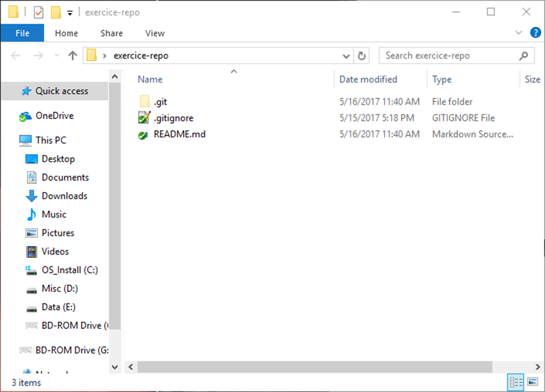Open OneDrive in the navigation pane
Screen dimensions: 545x392
54,116
